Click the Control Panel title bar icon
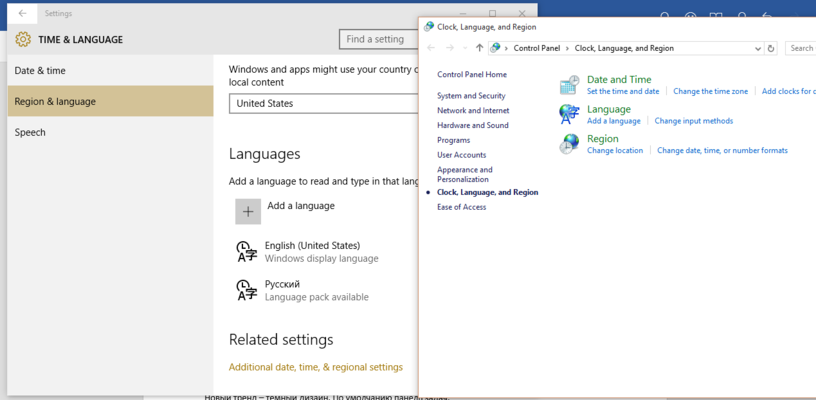The width and height of the screenshot is (816, 400). pos(429,27)
